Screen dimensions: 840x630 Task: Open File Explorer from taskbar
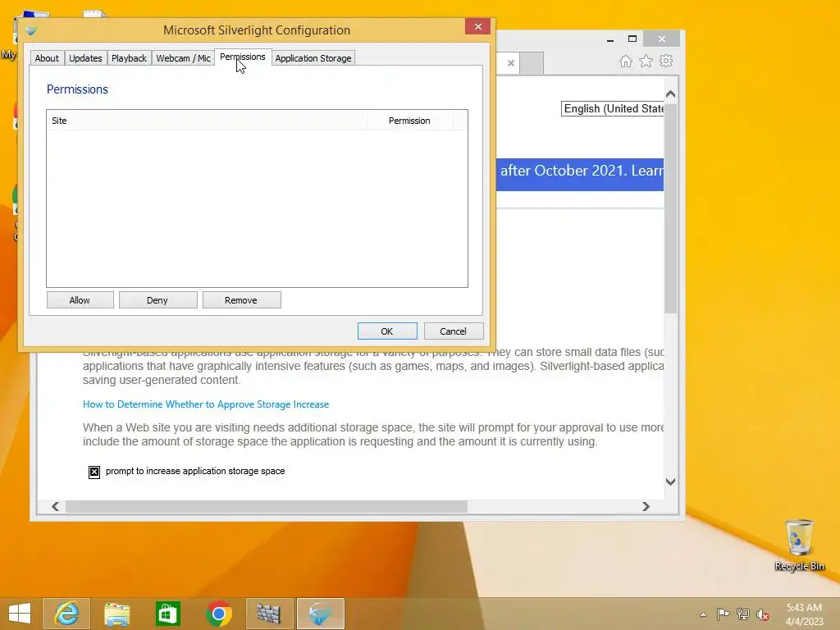117,614
